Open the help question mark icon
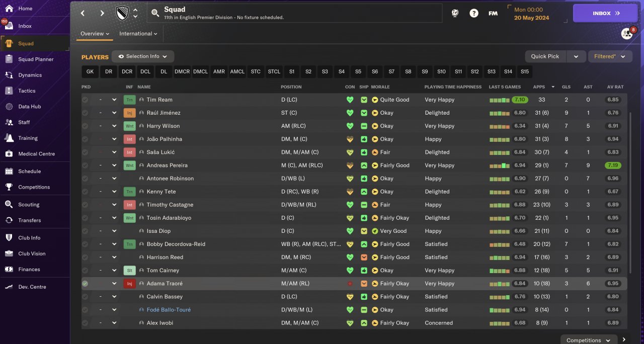Viewport: 644px width, 344px height. click(x=474, y=14)
